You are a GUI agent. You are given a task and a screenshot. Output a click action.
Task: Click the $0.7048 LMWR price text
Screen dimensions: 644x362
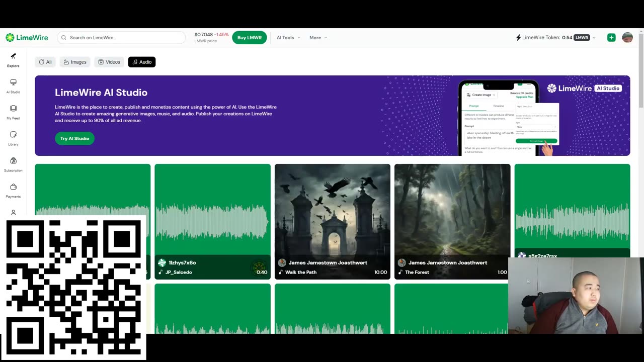[203, 35]
